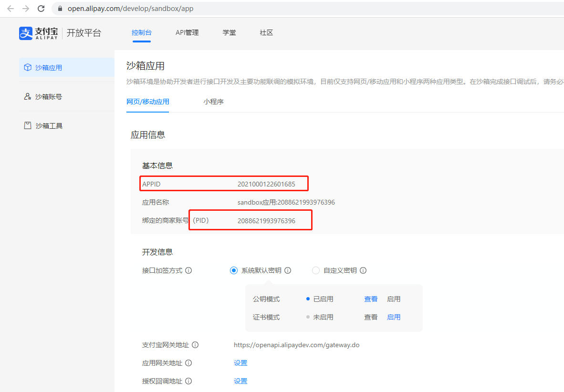Image resolution: width=564 pixels, height=392 pixels.
Task: Click 启用 for 公钥模式
Action: (x=394, y=299)
